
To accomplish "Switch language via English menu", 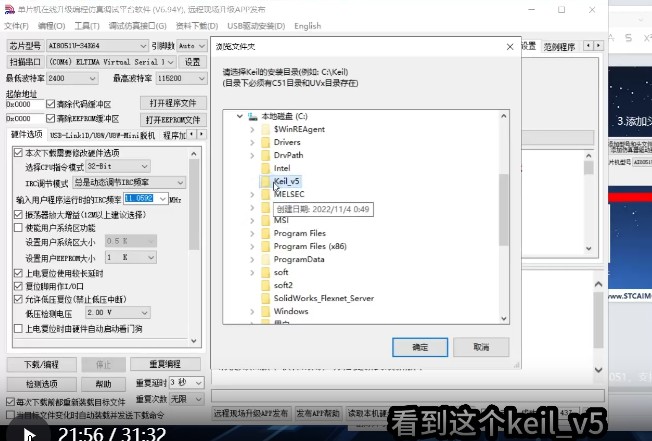I will [307, 26].
